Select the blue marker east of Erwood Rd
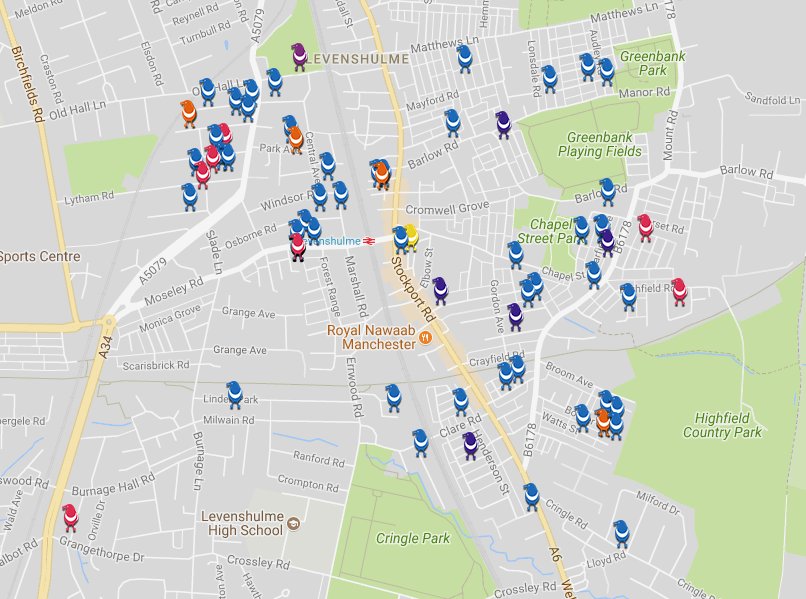Image resolution: width=806 pixels, height=599 pixels. click(393, 397)
